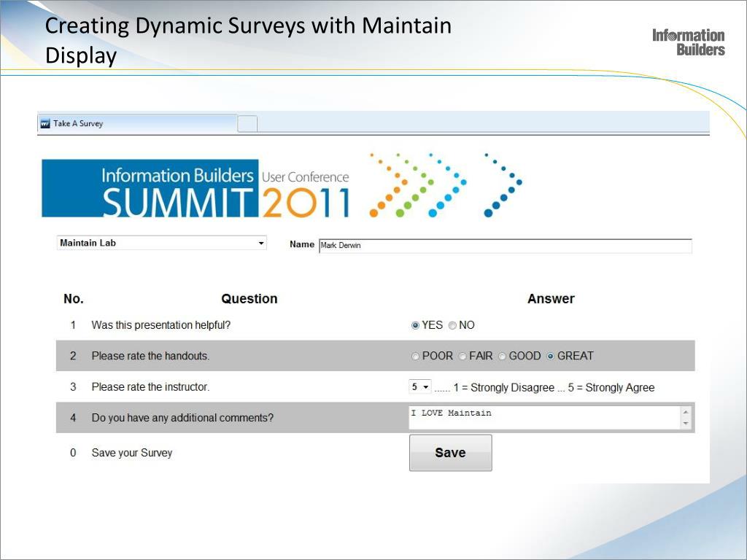Click the comments box scroll up arrow
Screen dimensions: 747x560
(686, 413)
